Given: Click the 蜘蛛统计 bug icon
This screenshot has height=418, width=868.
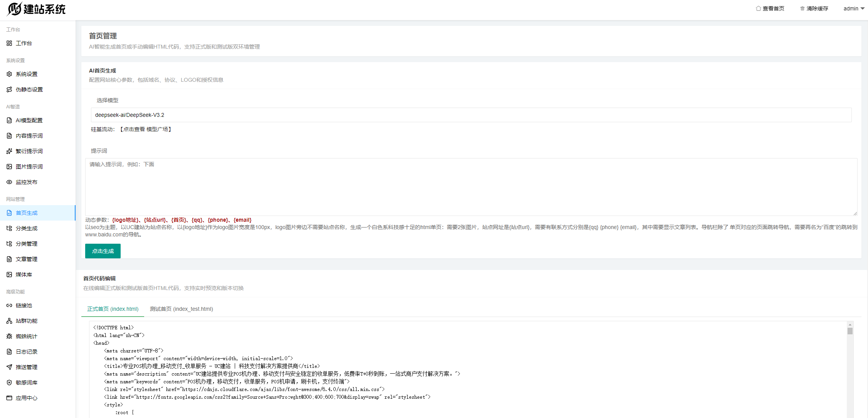Looking at the screenshot, I should point(9,336).
